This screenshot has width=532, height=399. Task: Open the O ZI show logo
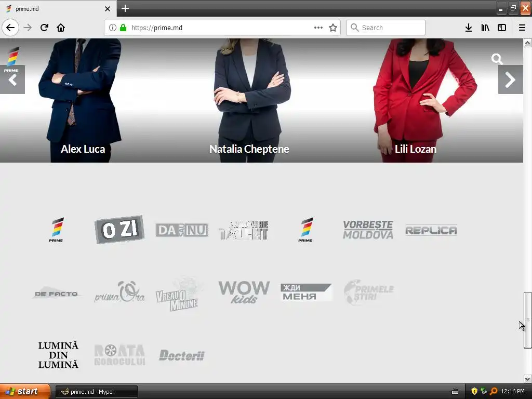119,230
